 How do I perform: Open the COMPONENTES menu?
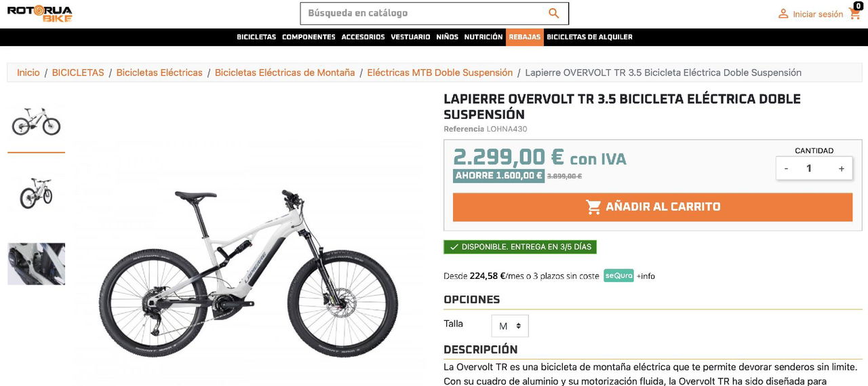309,37
